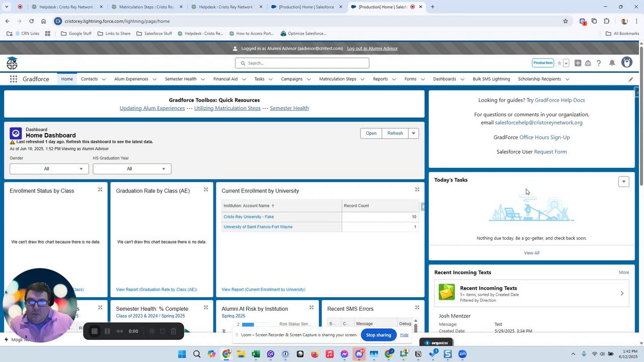Open the Help question mark icon
This screenshot has width=644, height=362.
[x=599, y=63]
